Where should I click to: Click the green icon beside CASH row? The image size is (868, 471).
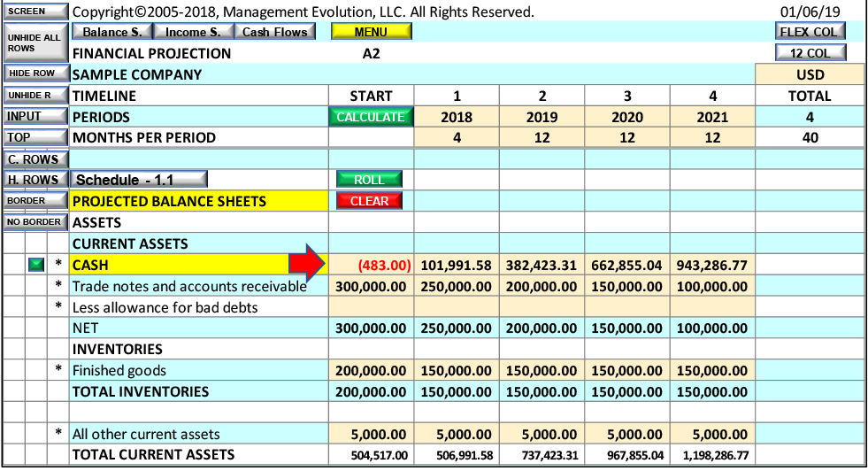pos(36,265)
